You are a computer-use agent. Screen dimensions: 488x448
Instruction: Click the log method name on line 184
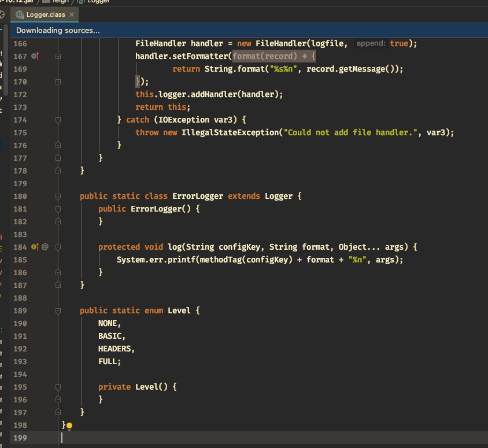point(175,247)
